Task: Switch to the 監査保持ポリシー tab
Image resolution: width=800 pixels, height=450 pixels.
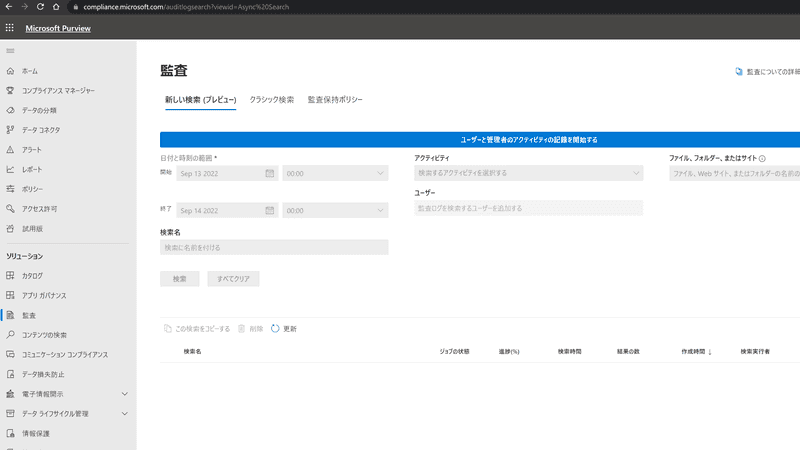Action: 335,100
